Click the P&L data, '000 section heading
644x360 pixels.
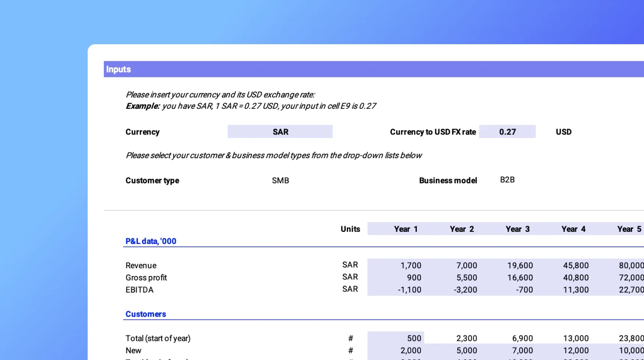[x=151, y=241]
